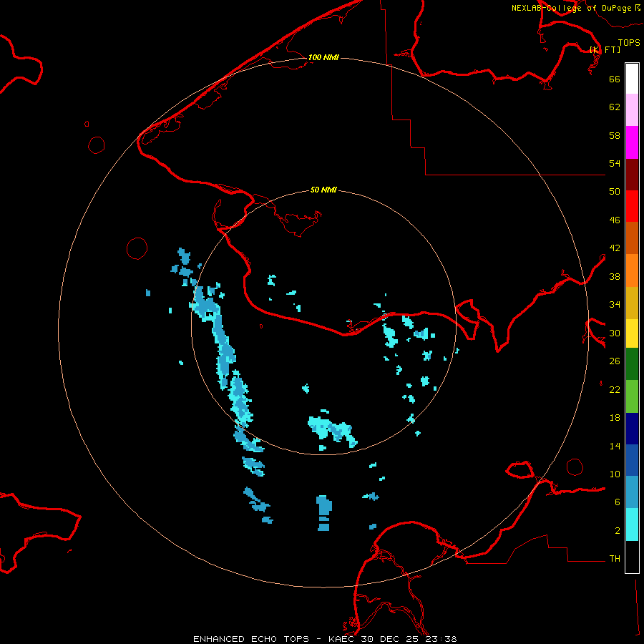Click legend value 22
The width and height of the screenshot is (644, 644).
pos(615,389)
